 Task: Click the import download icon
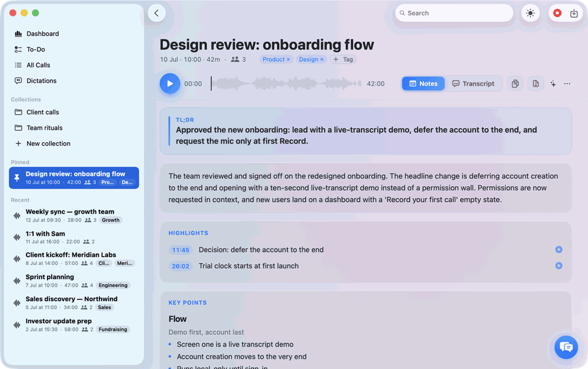point(574,14)
